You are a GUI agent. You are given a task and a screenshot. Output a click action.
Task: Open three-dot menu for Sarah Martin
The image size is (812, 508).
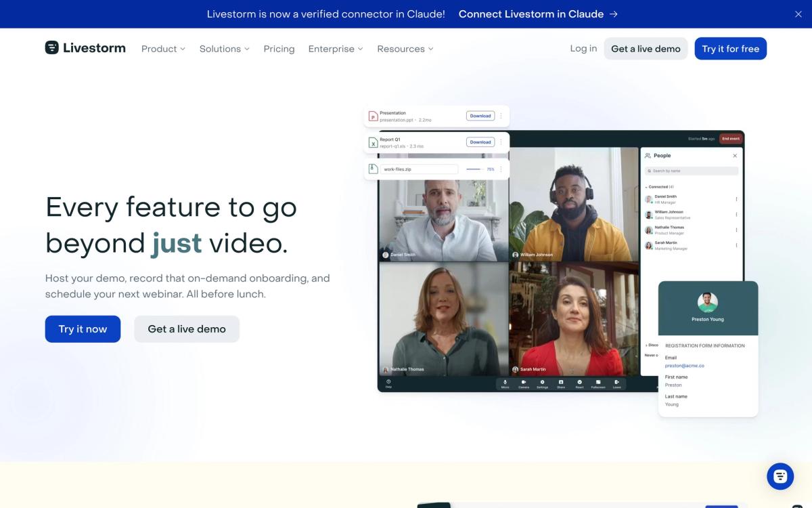736,245
